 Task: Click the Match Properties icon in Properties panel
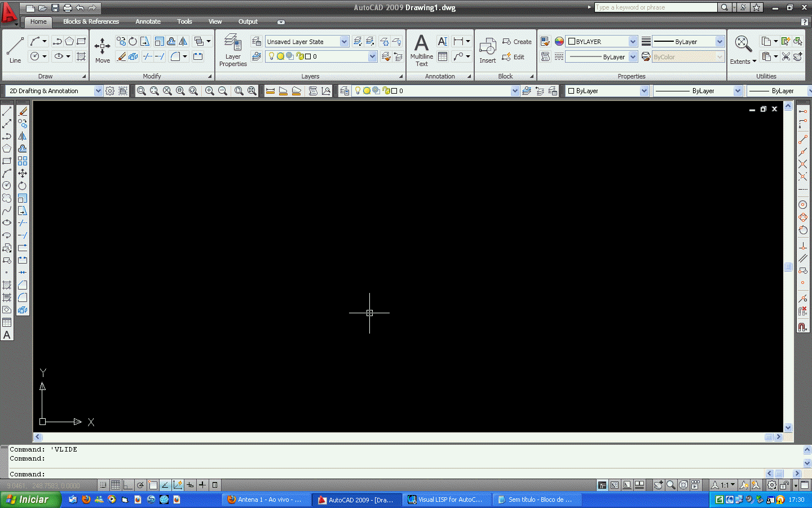[545, 41]
